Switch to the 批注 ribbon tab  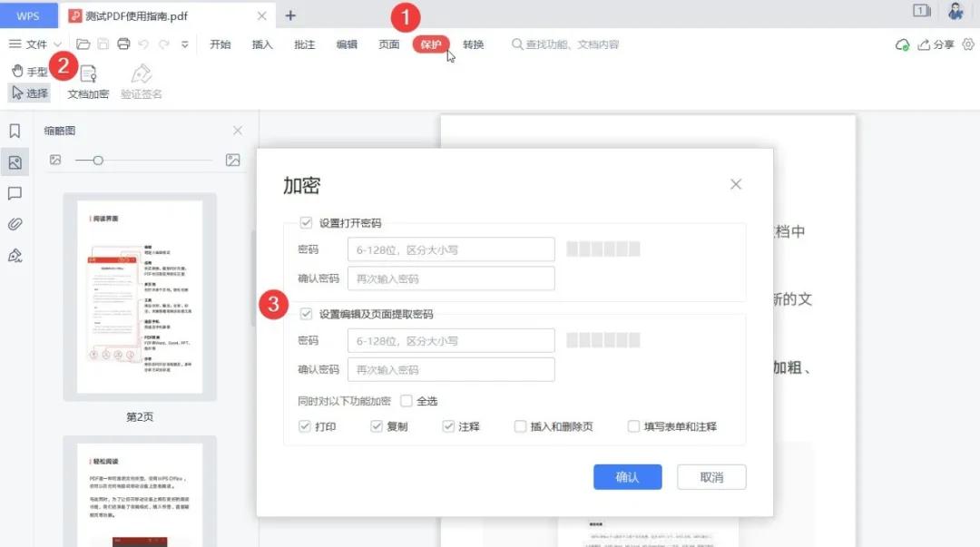tap(304, 43)
